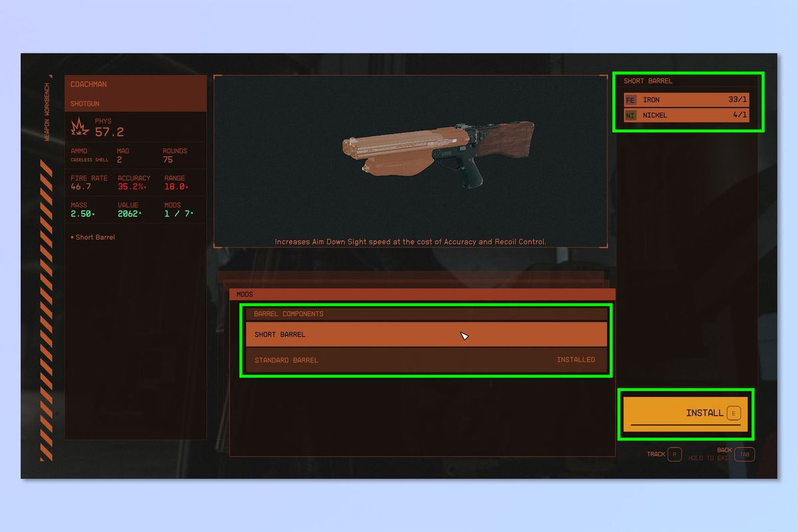This screenshot has height=532, width=798.
Task: Toggle tracking with the Track option
Action: click(x=656, y=454)
